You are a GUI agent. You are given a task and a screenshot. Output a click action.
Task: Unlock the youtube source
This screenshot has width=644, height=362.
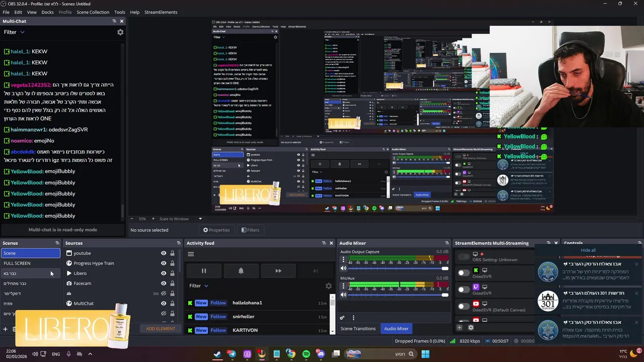click(x=172, y=253)
